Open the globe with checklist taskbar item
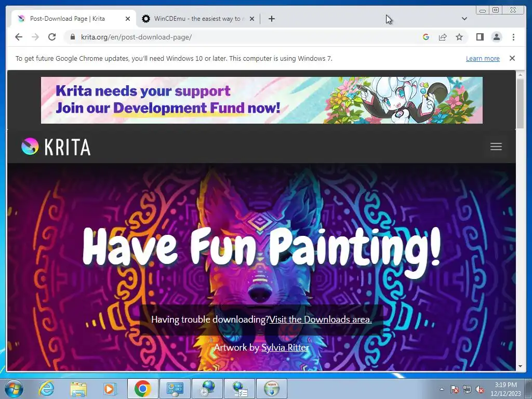Image resolution: width=532 pixels, height=399 pixels. click(239, 389)
